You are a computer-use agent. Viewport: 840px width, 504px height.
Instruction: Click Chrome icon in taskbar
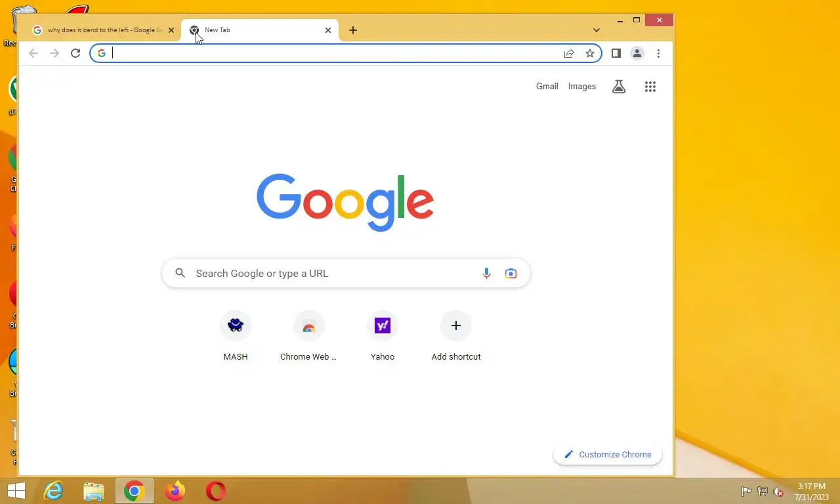tap(135, 491)
